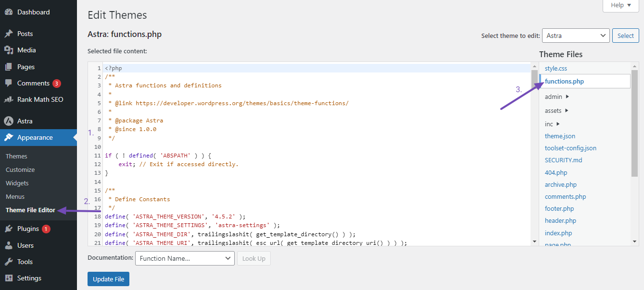Click the Dashboard gauge icon

9,12
